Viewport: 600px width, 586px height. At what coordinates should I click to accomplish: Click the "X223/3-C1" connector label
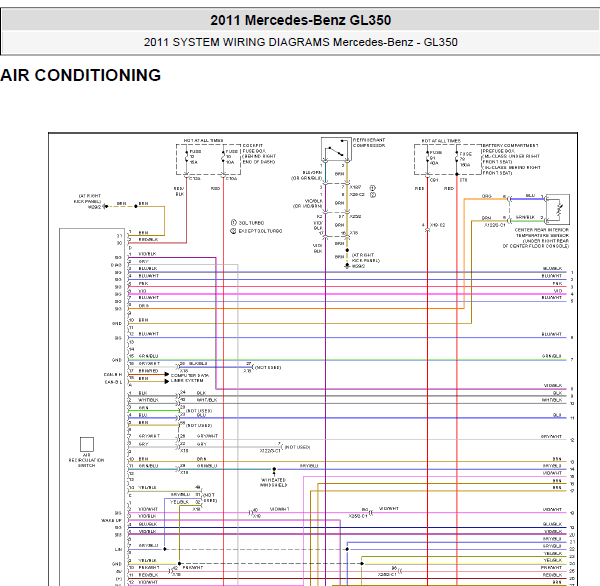pyautogui.click(x=270, y=451)
